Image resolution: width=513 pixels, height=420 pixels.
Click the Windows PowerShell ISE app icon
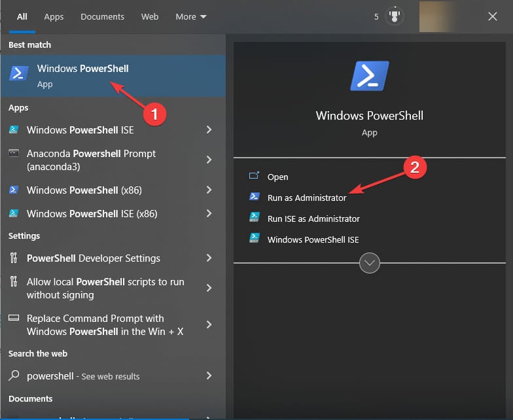click(14, 130)
